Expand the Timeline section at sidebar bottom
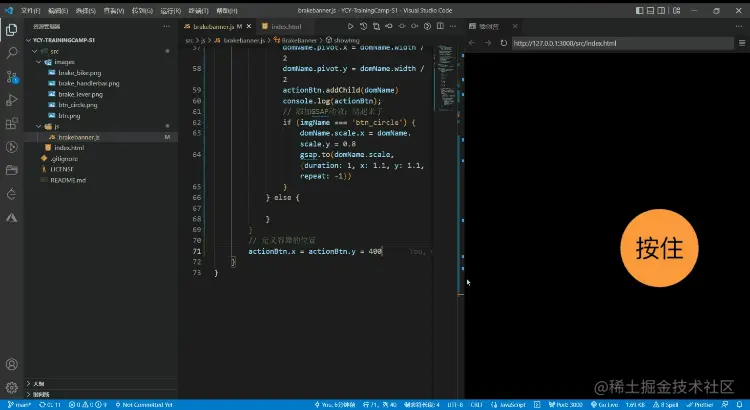 (x=101, y=395)
